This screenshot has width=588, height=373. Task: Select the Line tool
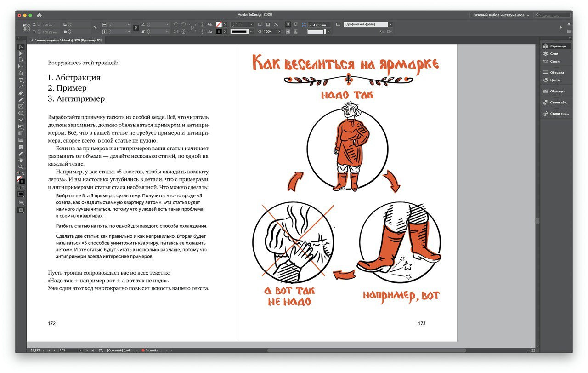tap(21, 86)
